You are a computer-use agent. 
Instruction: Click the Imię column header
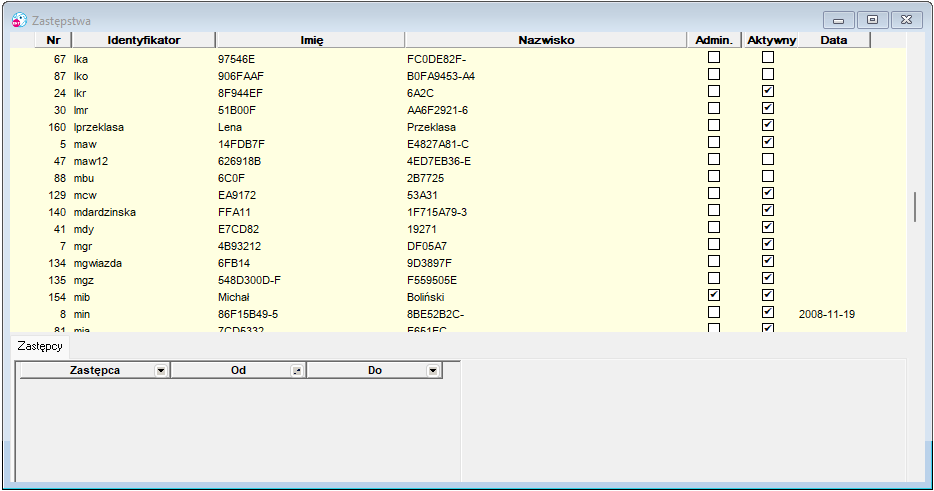pyautogui.click(x=312, y=40)
